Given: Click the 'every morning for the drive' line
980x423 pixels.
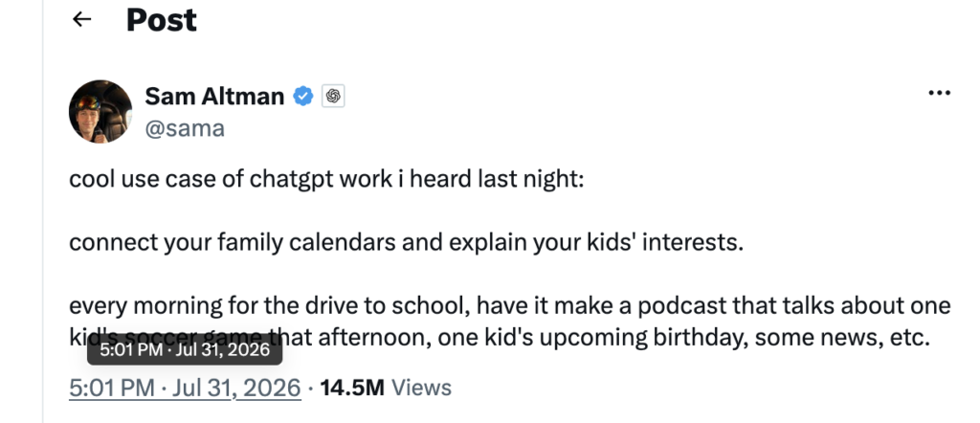Looking at the screenshot, I should (x=509, y=305).
